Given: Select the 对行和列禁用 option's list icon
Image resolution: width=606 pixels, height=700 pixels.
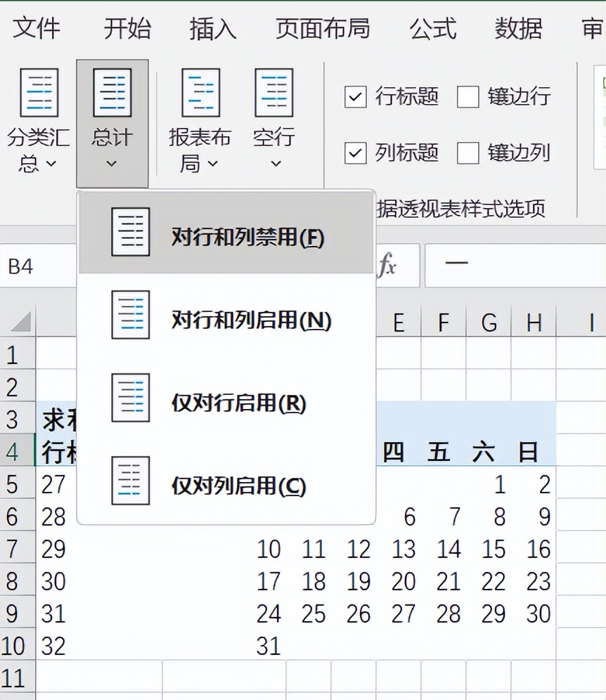Looking at the screenshot, I should (129, 233).
